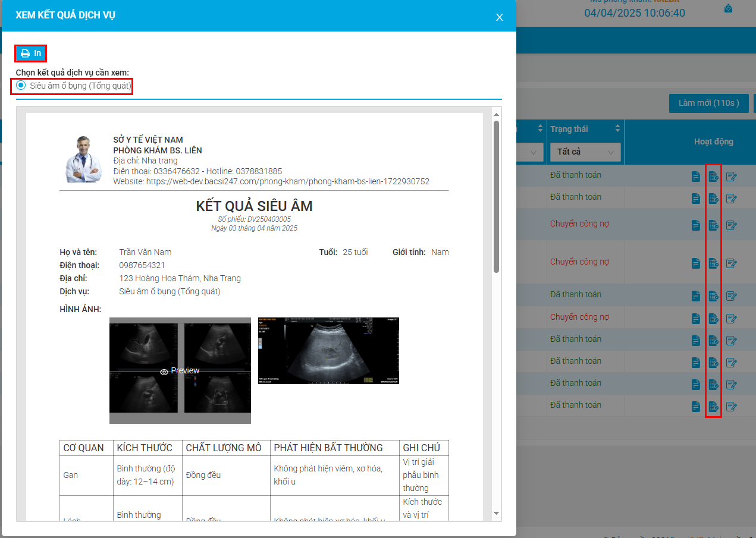The image size is (756, 538).
Task: Open the four-panel ultrasound image preview
Action: coord(180,370)
